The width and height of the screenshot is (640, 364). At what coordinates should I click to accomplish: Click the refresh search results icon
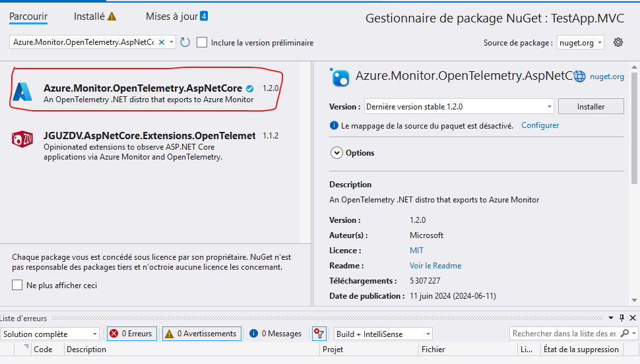(x=185, y=42)
